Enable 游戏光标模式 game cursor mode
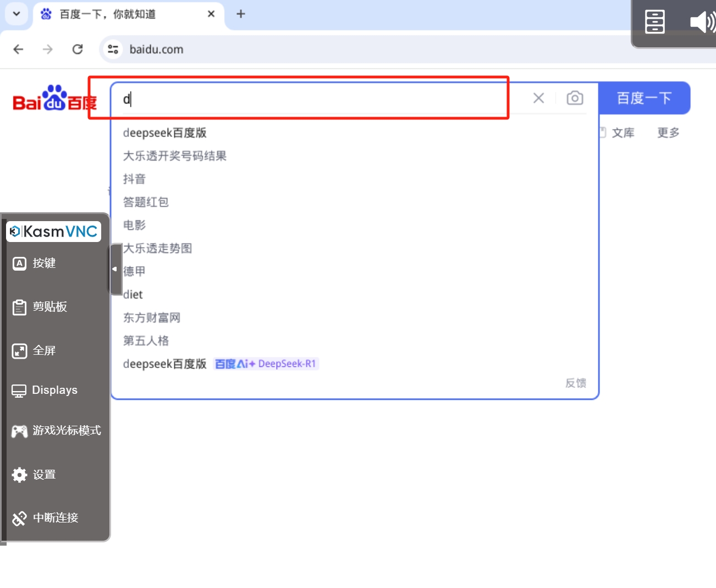 [56, 431]
